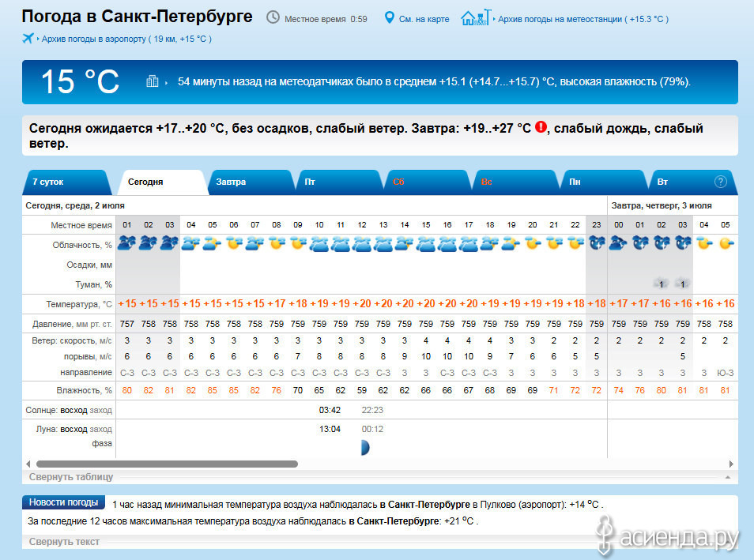Click the 15 °C current temperature
Image resolution: width=754 pixels, height=560 pixels.
[80, 81]
